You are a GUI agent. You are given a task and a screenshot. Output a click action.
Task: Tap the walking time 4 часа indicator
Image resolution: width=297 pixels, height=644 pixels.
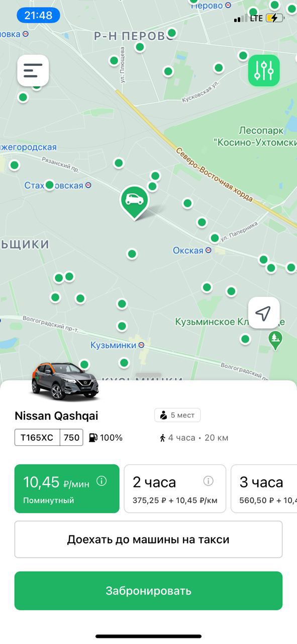pos(194,438)
